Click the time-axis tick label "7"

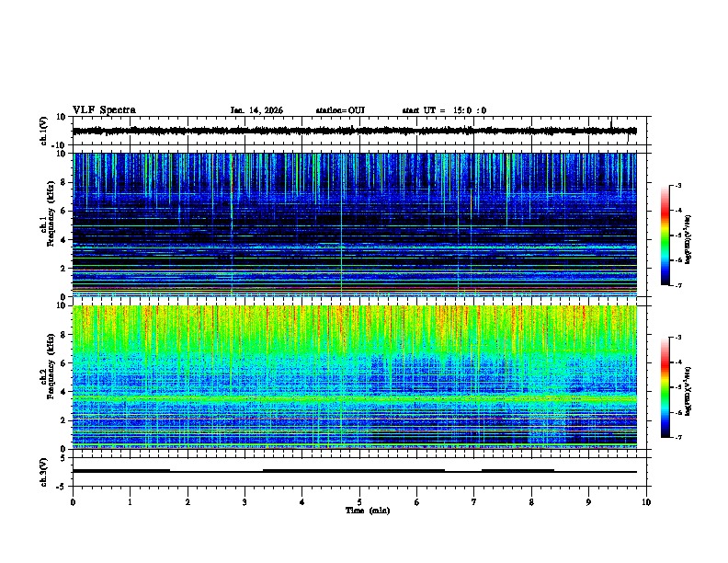474,502
